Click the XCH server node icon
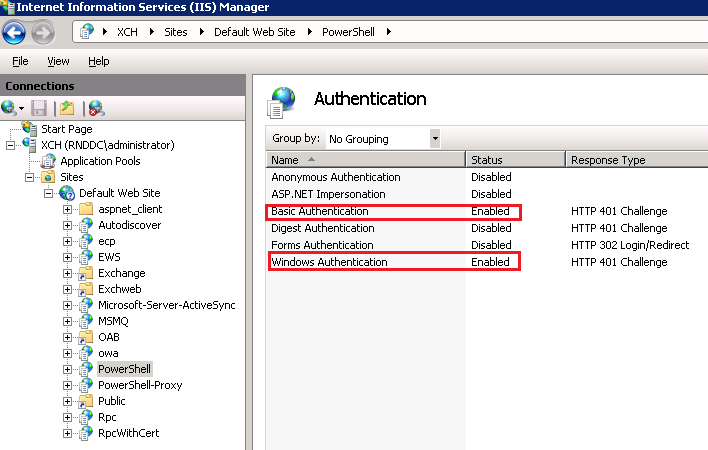Screen dimensions: 708x450 [x=30, y=145]
